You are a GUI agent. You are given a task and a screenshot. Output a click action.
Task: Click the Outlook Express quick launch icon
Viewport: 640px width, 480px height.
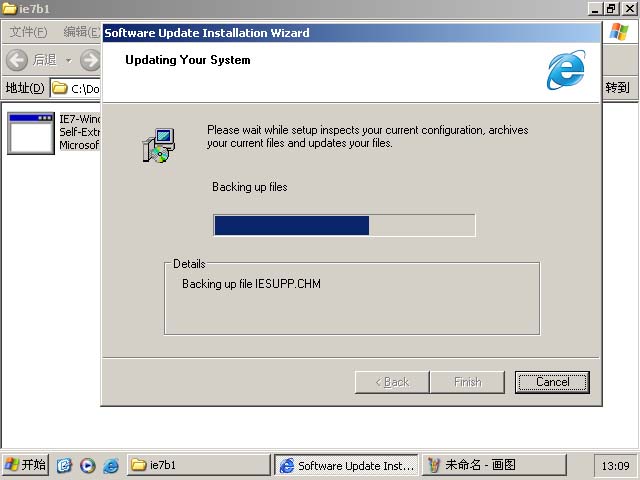pyautogui.click(x=64, y=465)
